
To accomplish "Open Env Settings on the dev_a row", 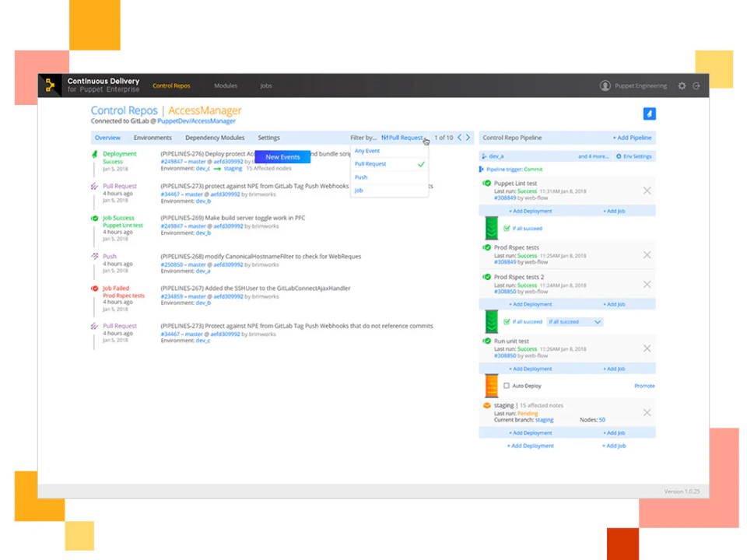I will tap(635, 156).
